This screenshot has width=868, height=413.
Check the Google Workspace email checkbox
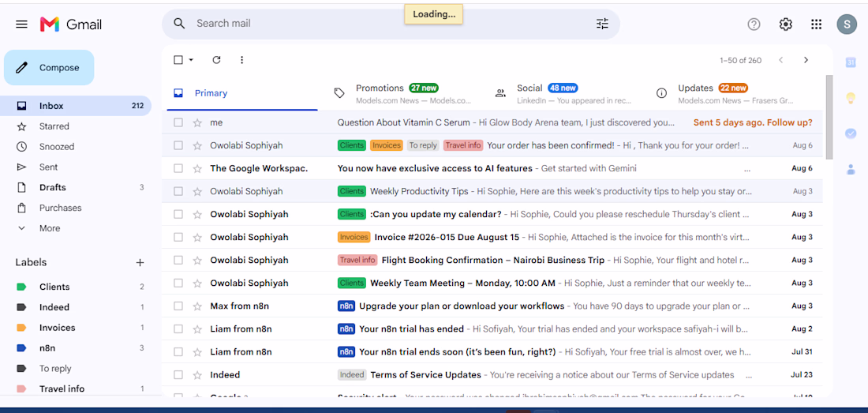point(178,168)
